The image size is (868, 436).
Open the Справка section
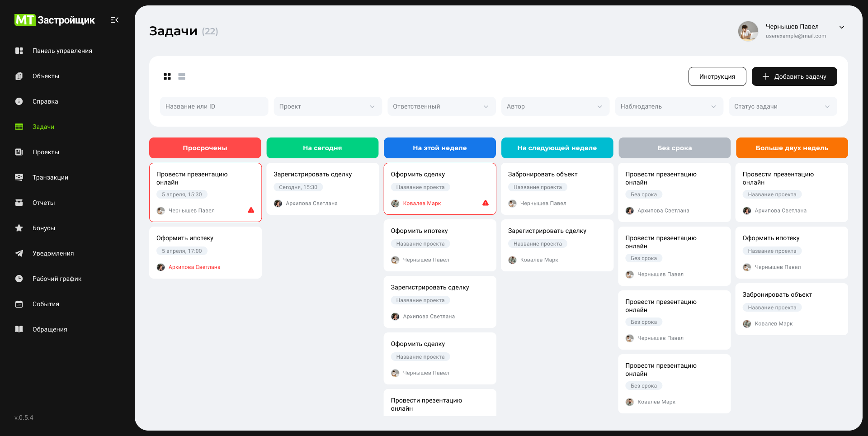coord(45,101)
